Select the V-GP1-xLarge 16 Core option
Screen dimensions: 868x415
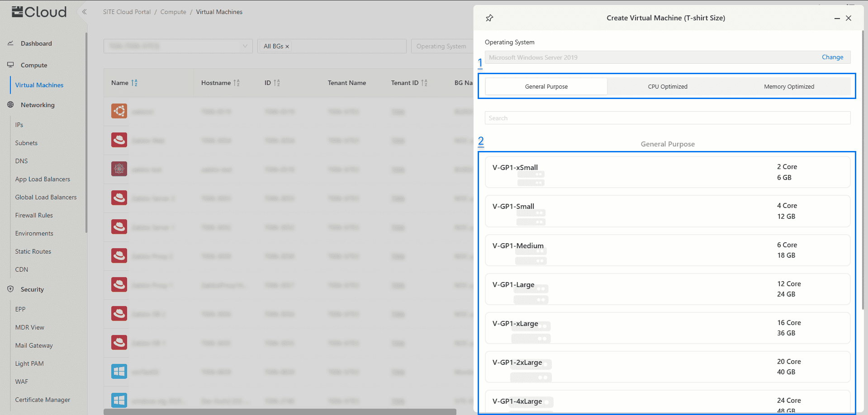pyautogui.click(x=667, y=328)
